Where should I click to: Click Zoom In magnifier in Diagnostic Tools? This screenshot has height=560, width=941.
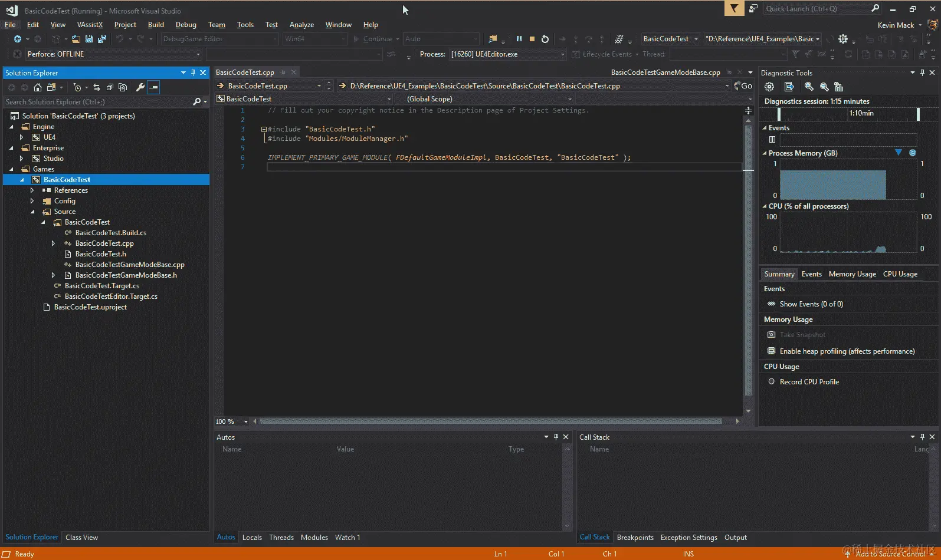click(809, 87)
